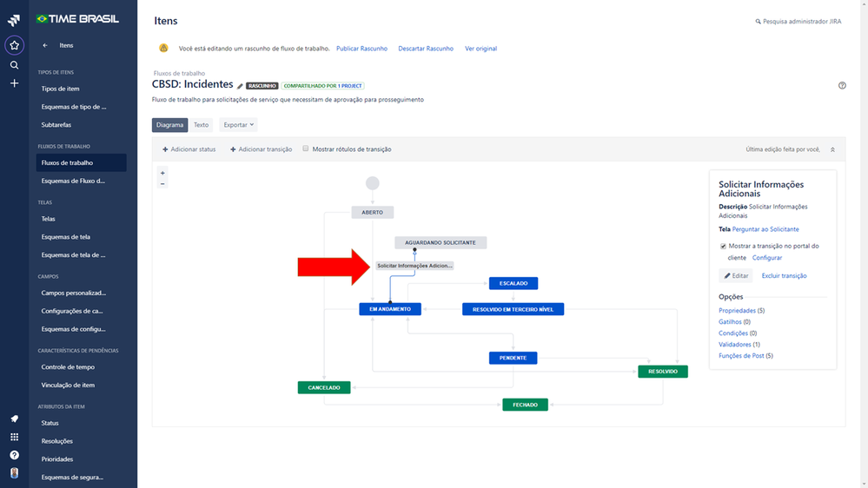Open the help question mark in the left rail
Viewport: 868px width, 488px height.
pos(15,455)
